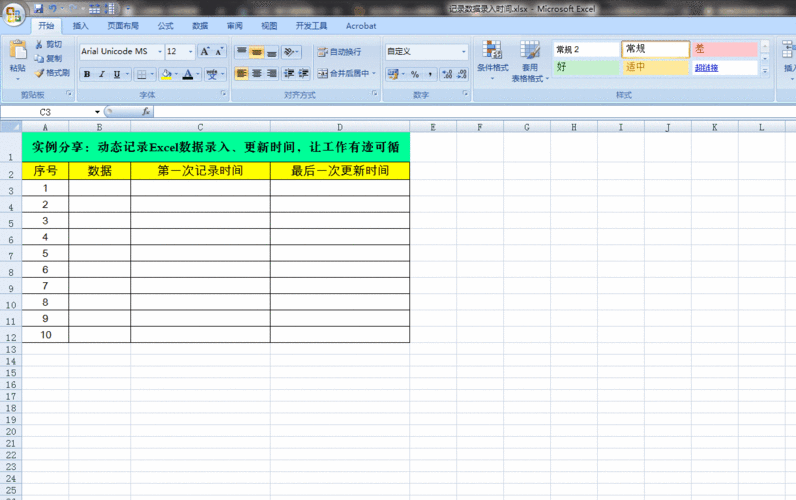Apply the 好 green cell style
This screenshot has width=796, height=500.
click(x=586, y=67)
